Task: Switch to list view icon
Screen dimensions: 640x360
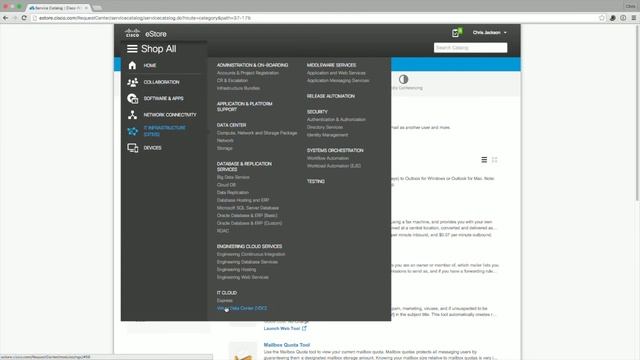Action: 484,160
